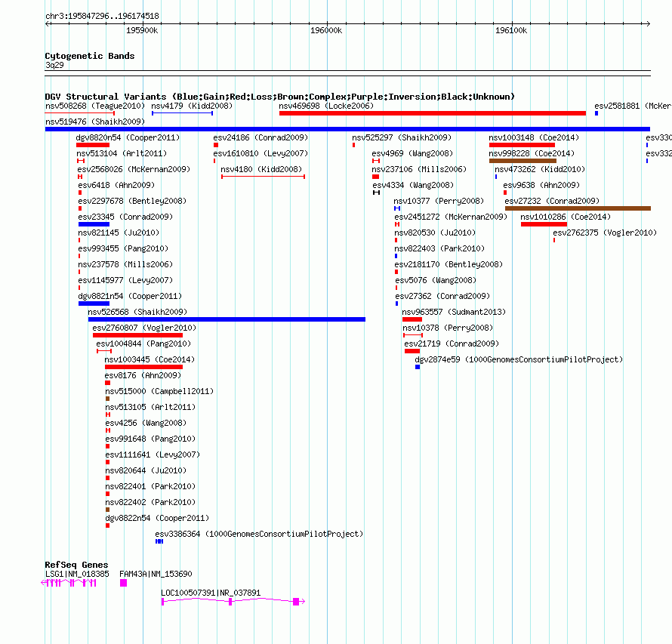The height and width of the screenshot is (644, 672).
Task: Select the esv27232 (Conrad2009) brown complex bar
Action: pyautogui.click(x=578, y=208)
